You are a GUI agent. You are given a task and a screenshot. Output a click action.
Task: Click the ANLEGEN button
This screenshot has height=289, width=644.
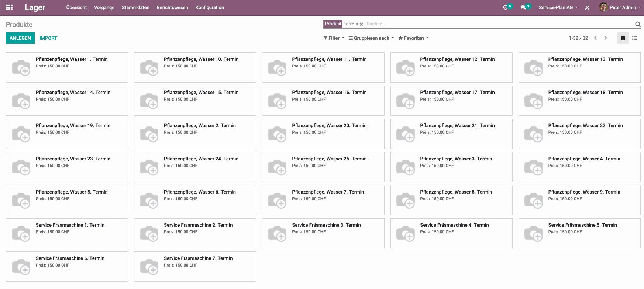(x=20, y=38)
